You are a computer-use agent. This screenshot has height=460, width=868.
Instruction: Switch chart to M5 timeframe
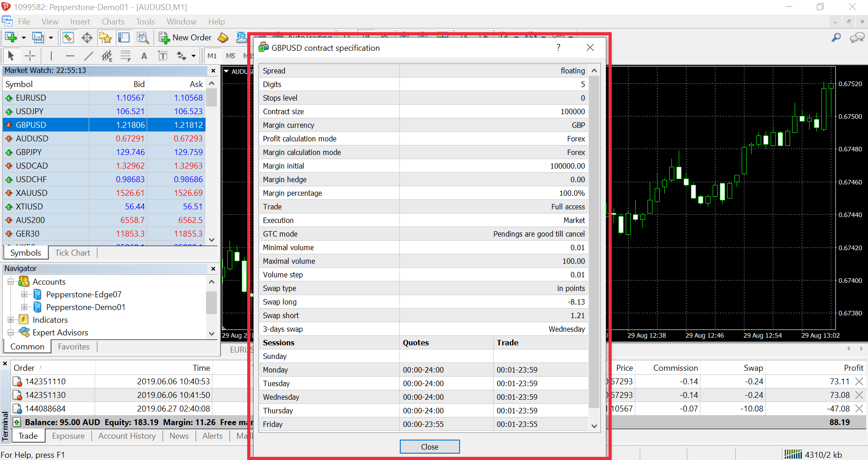(x=230, y=56)
